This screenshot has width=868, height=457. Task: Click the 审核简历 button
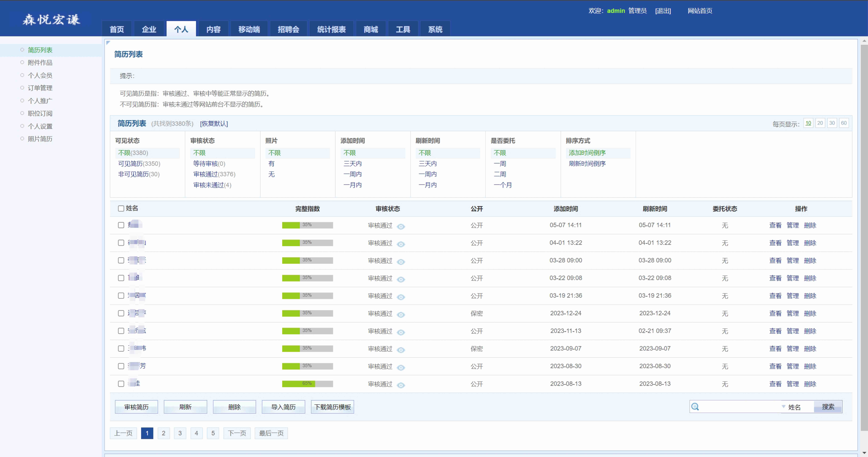[136, 407]
